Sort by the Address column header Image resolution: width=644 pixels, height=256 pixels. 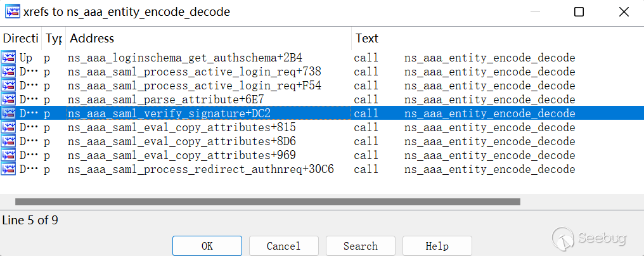tap(209, 39)
